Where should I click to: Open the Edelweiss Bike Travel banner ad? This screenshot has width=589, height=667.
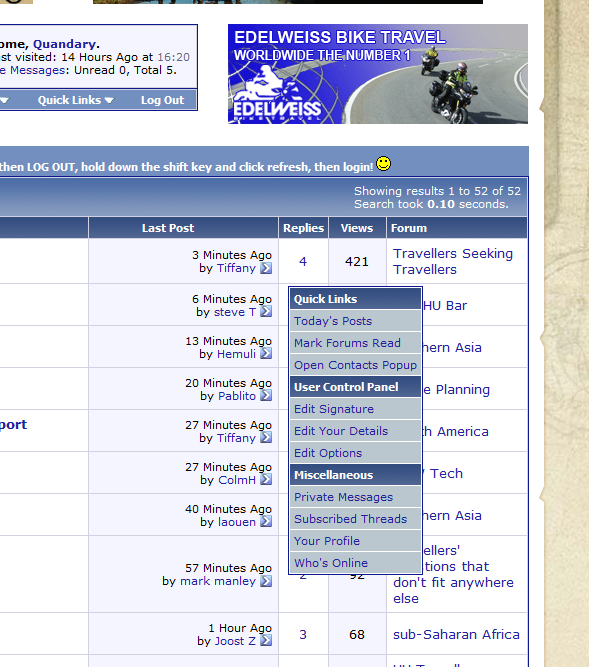[378, 74]
